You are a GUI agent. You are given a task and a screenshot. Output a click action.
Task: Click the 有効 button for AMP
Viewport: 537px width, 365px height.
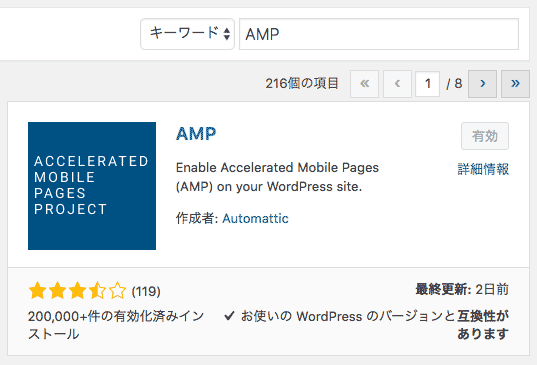click(x=485, y=136)
